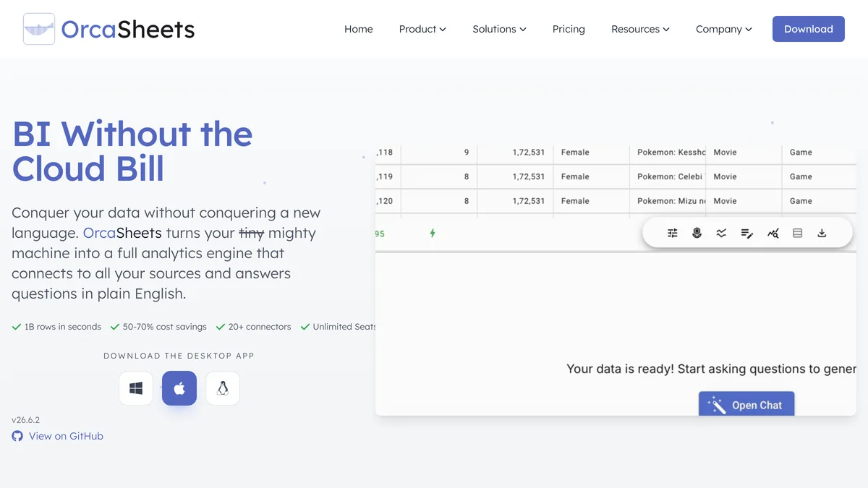Select the Linux penguin download icon

223,388
